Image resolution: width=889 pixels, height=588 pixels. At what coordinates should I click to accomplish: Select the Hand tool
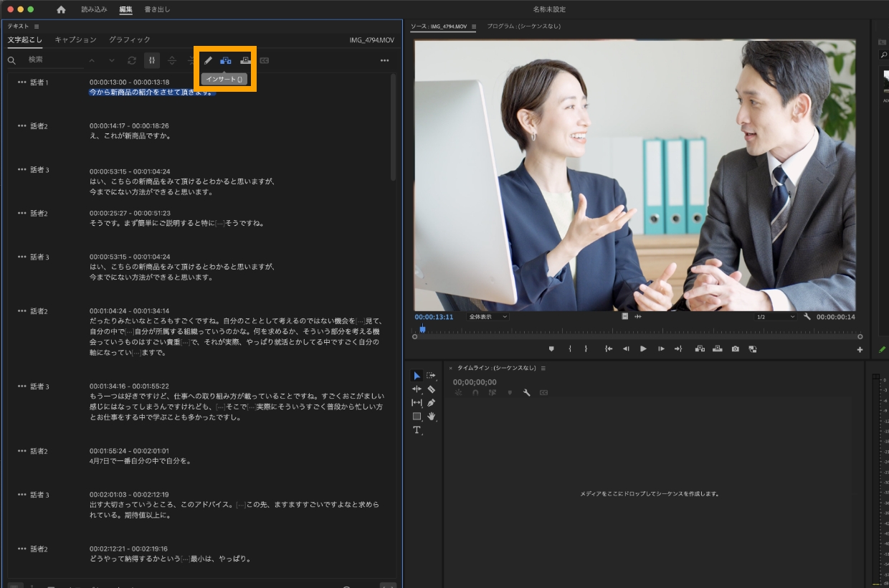point(432,416)
